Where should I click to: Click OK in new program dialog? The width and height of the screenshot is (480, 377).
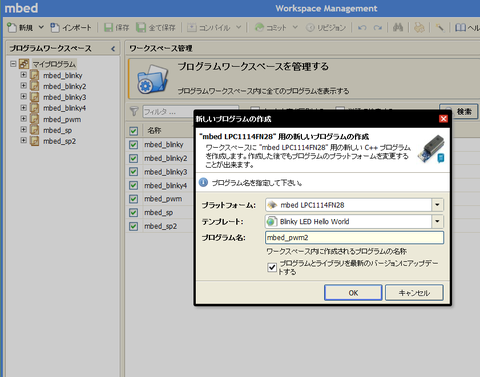(x=353, y=293)
